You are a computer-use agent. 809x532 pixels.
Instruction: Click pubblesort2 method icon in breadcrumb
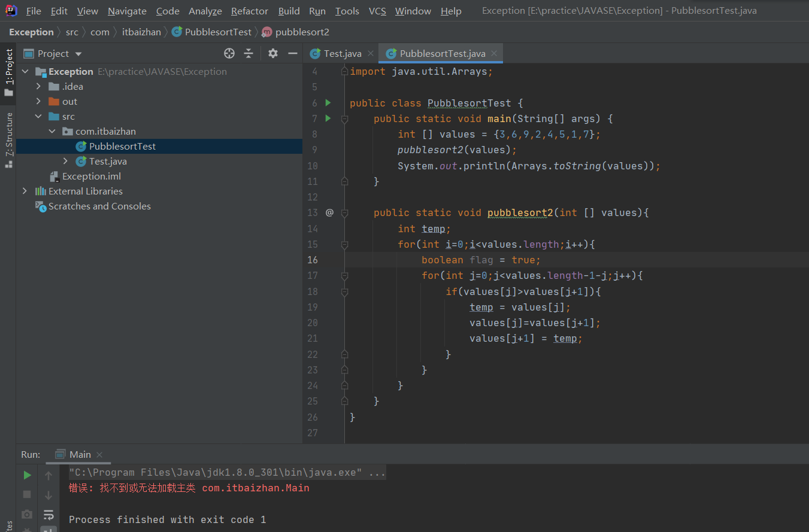click(267, 32)
